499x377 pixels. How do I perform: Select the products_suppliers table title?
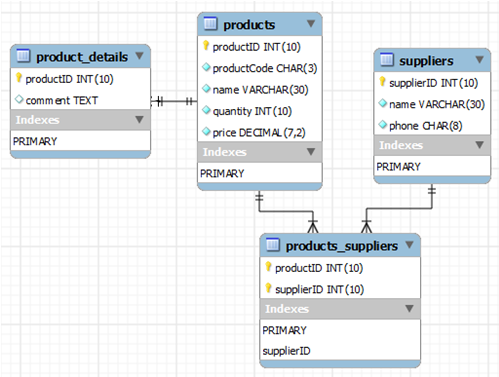(342, 246)
